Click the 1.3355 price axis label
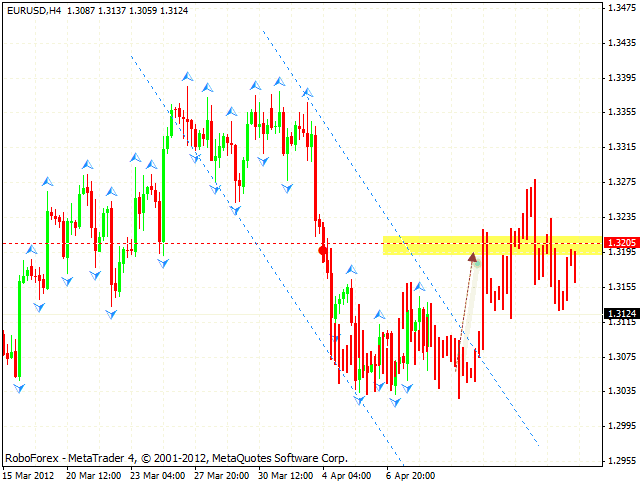 point(622,112)
